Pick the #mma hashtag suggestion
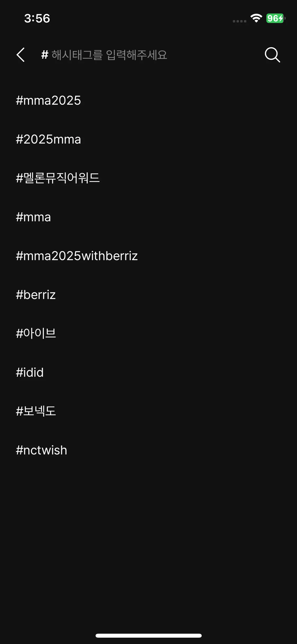The width and height of the screenshot is (297, 644). pyautogui.click(x=33, y=217)
